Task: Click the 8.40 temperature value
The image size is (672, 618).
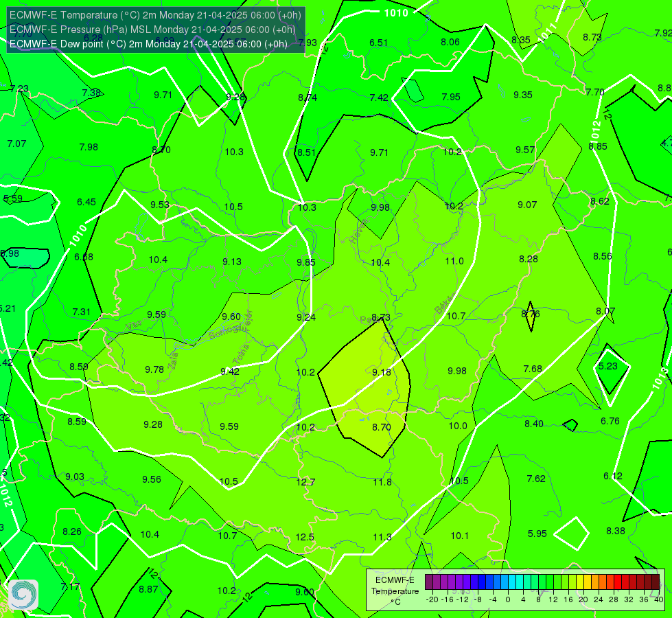Action: click(x=534, y=423)
